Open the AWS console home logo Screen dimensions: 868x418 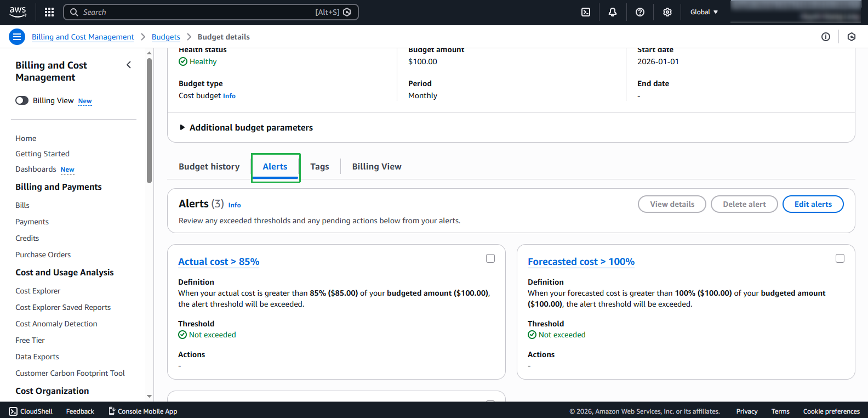click(x=18, y=12)
